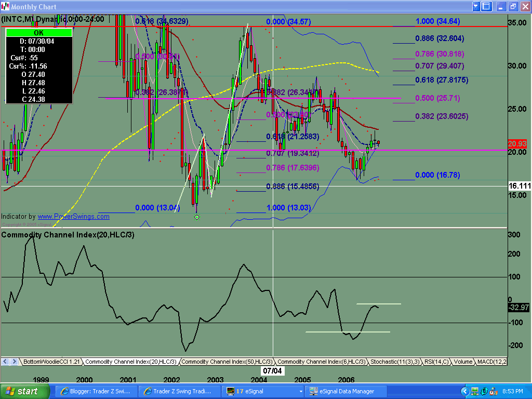Image resolution: width=532 pixels, height=399 pixels.
Task: Click the Csr%: -11.56 value
Action: [x=28, y=66]
